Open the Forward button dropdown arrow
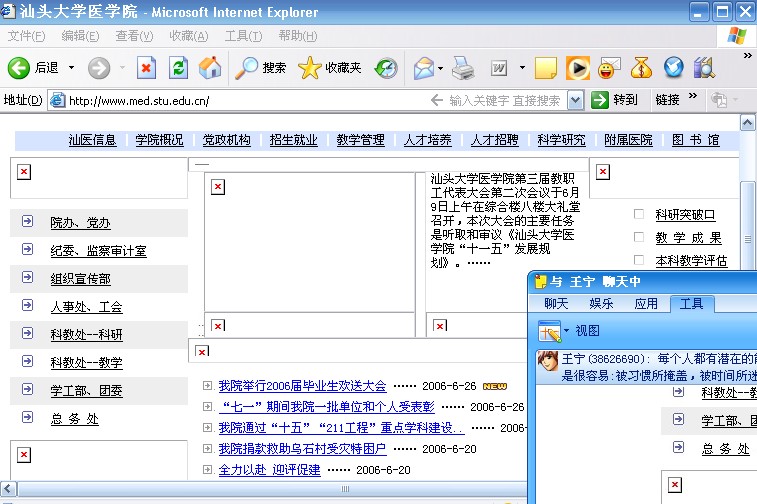This screenshot has height=504, width=757. pyautogui.click(x=122, y=68)
